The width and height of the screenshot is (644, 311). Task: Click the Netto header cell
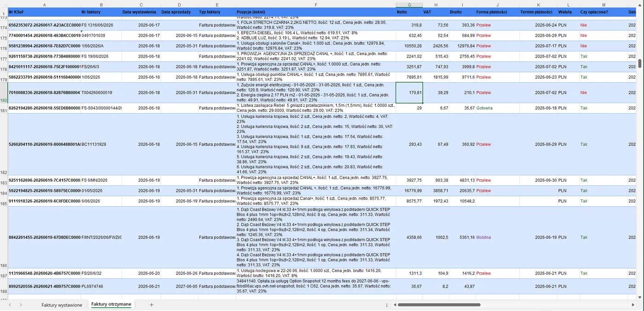tap(409, 12)
